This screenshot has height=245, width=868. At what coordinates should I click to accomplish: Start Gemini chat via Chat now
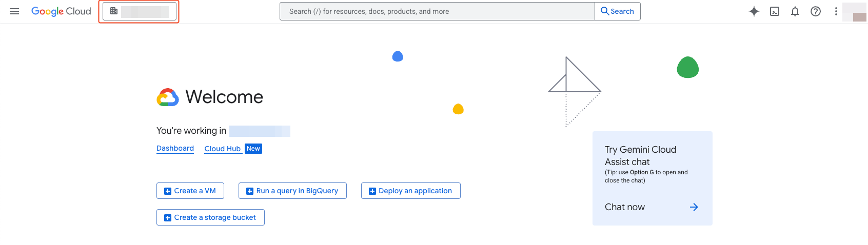[625, 207]
